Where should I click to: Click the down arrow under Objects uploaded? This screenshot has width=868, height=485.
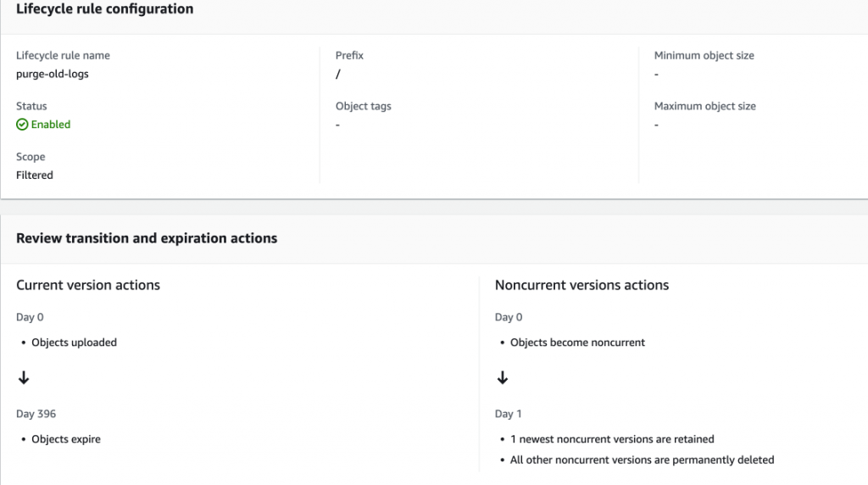click(x=24, y=378)
